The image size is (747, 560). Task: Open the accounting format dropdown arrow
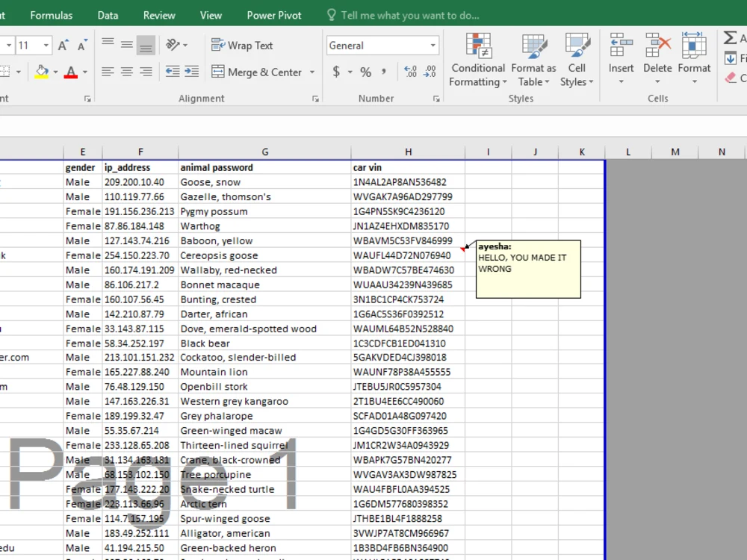pyautogui.click(x=350, y=72)
